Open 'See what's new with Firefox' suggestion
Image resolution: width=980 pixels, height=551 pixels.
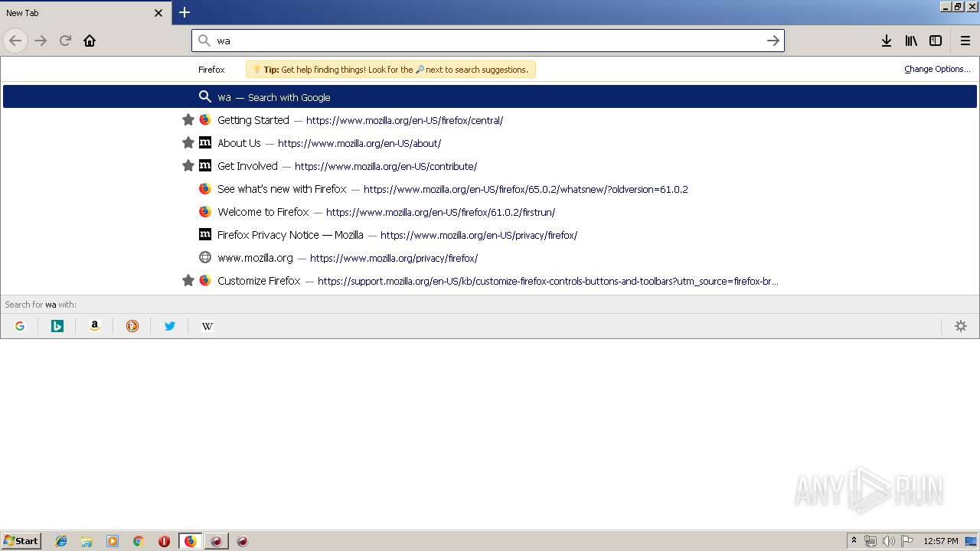pyautogui.click(x=490, y=189)
